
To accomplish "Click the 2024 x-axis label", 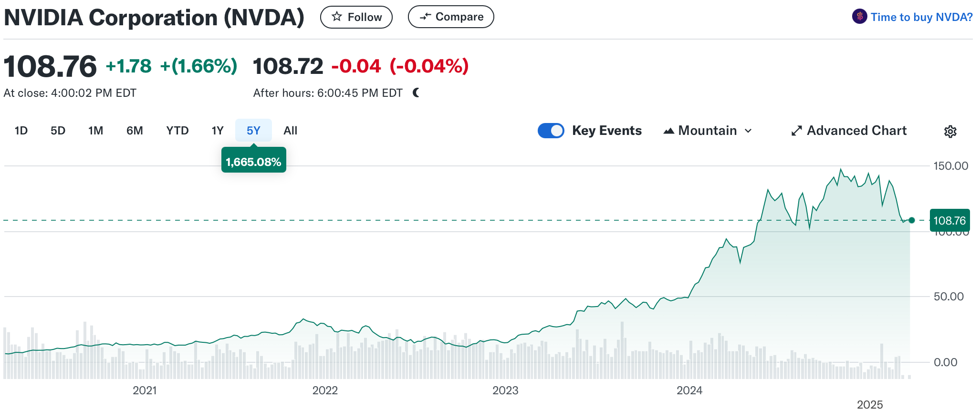I will [x=689, y=390].
